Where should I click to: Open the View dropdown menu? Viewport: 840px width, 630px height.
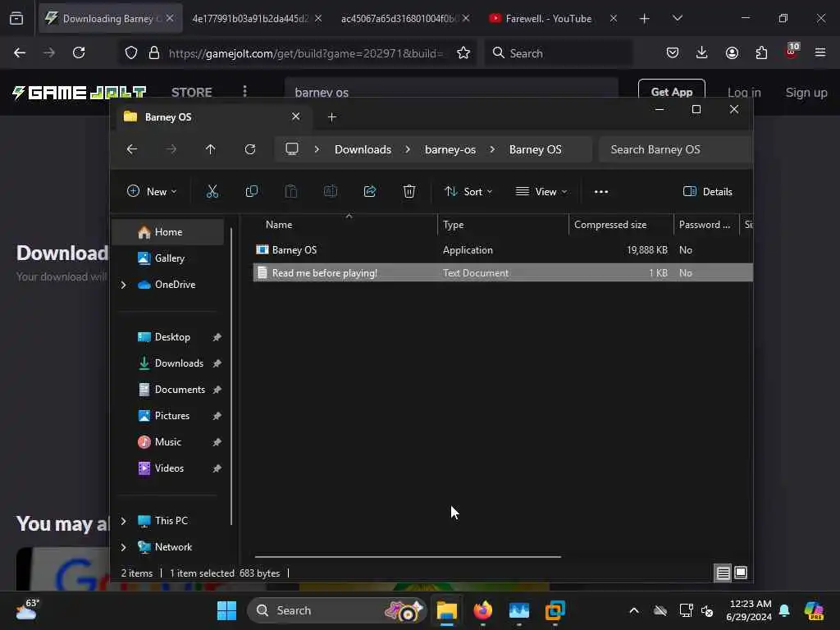pos(541,191)
